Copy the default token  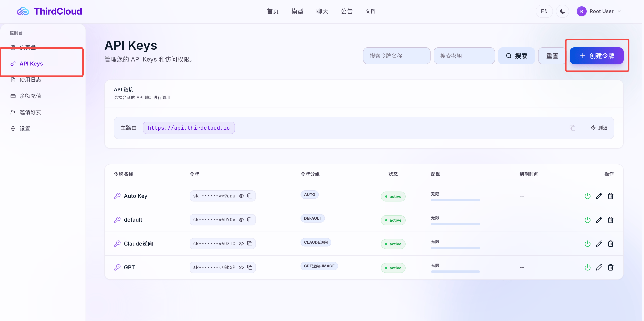coord(250,220)
